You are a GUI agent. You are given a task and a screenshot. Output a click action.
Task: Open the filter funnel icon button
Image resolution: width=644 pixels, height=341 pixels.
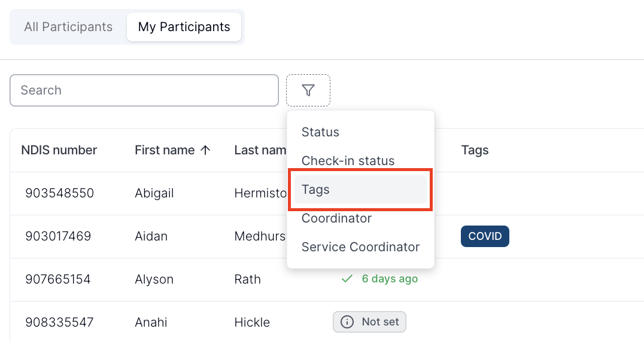point(308,90)
